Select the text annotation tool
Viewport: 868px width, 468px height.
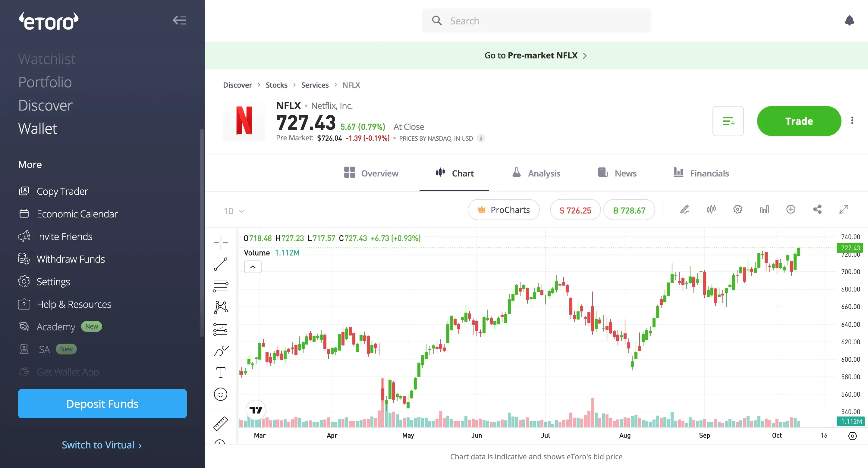[221, 372]
